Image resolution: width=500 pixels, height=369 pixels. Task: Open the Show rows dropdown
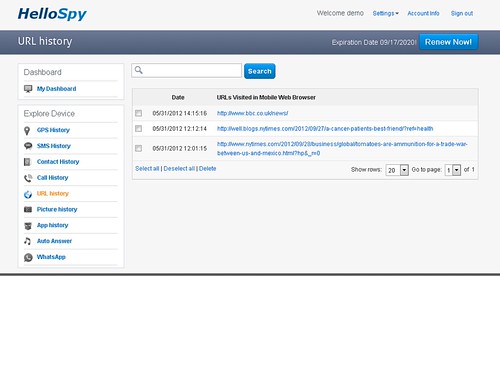[x=397, y=170]
